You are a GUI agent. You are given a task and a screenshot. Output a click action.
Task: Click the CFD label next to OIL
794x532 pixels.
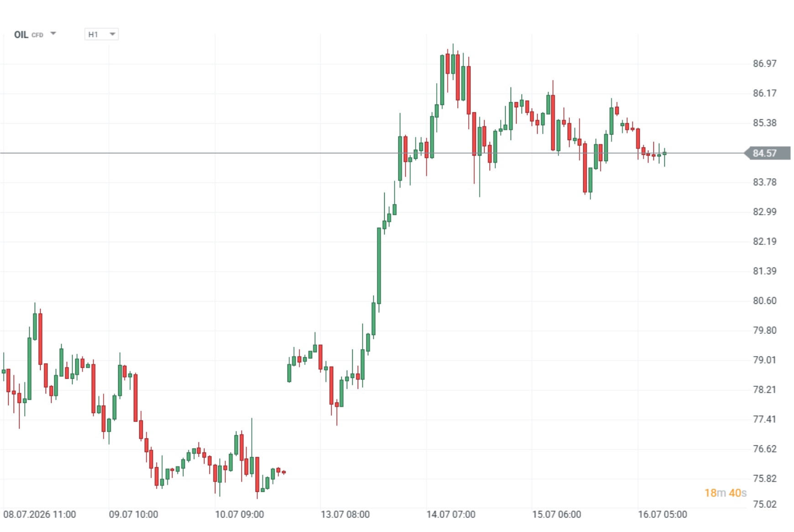(37, 35)
